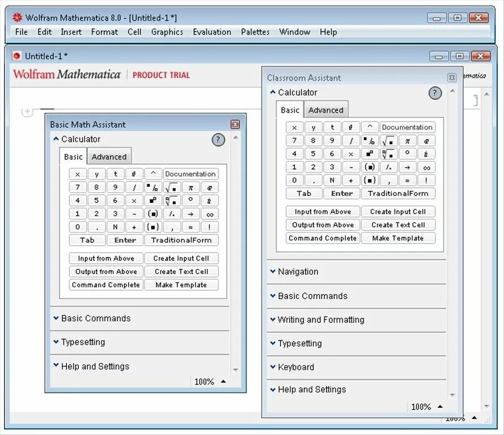Expand Navigation section in Classroom Assistant
The width and height of the screenshot is (504, 435).
[273, 272]
